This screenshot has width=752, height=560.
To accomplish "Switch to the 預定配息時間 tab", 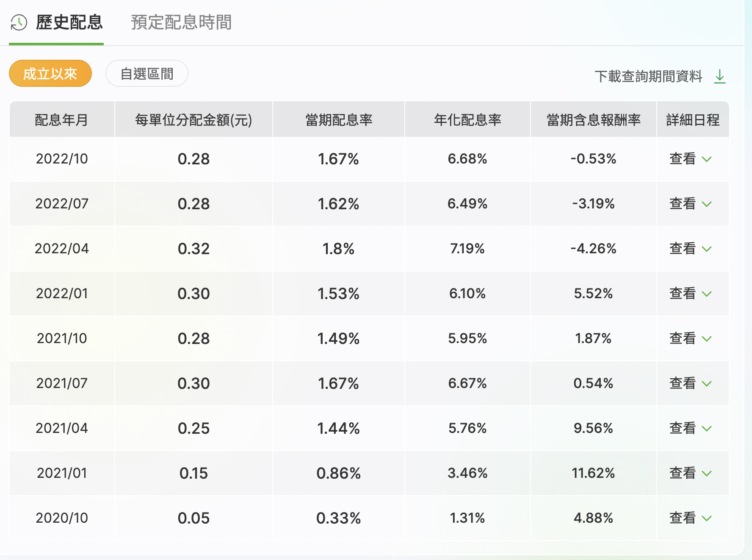I will pos(181,22).
